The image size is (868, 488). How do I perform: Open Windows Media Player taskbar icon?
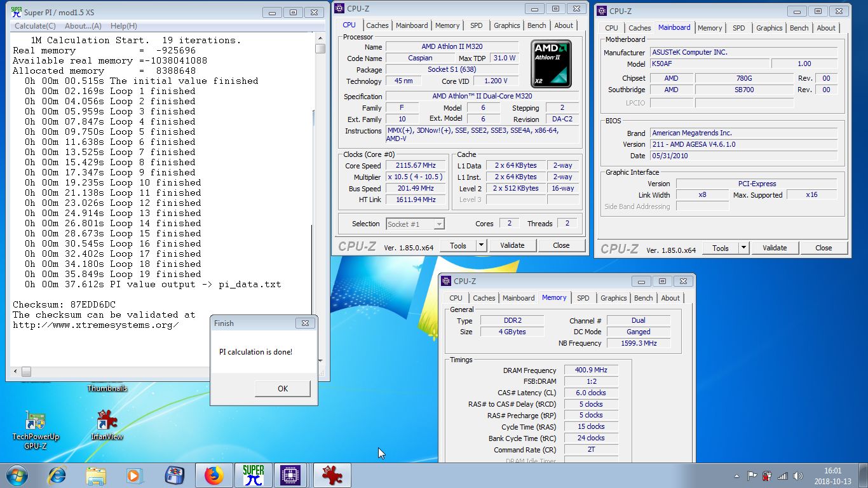[135, 475]
